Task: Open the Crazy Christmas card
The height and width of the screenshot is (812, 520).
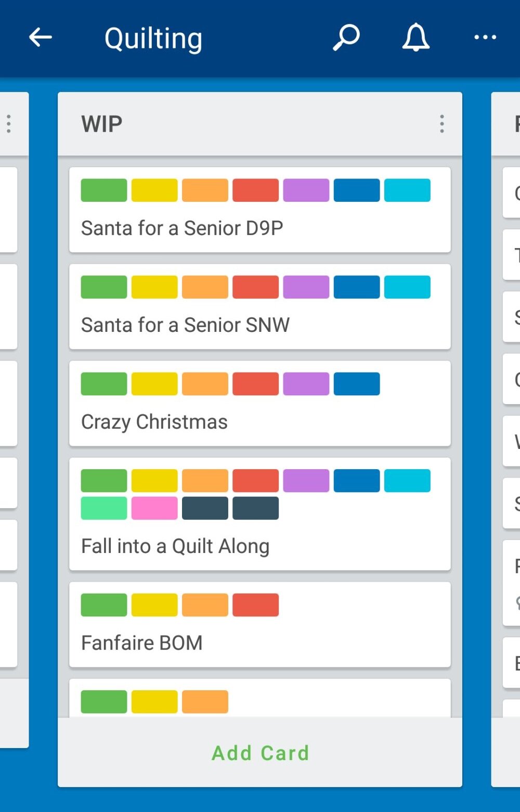Action: [x=260, y=403]
